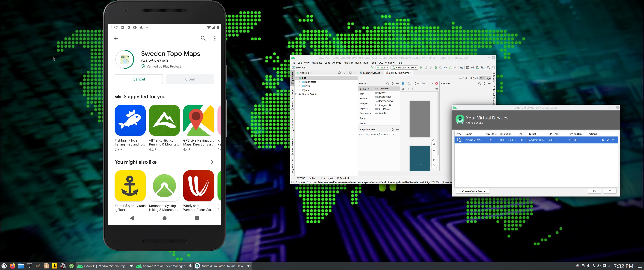The height and width of the screenshot is (270, 644).
Task: Open the File menu in Android Studio
Action: [x=293, y=63]
